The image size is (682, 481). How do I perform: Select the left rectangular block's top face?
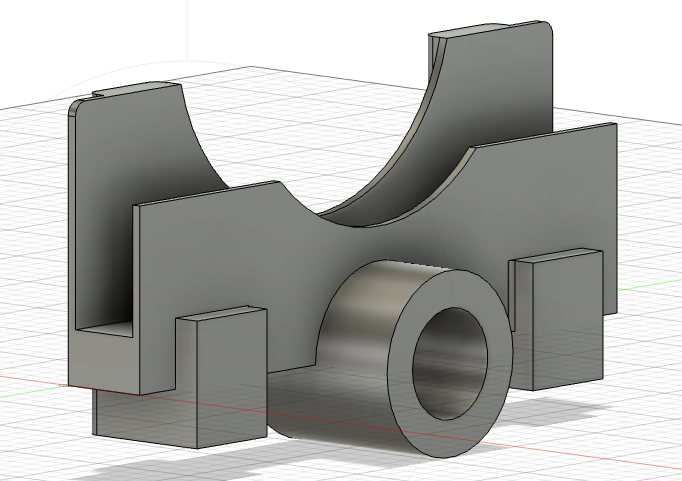[222, 314]
